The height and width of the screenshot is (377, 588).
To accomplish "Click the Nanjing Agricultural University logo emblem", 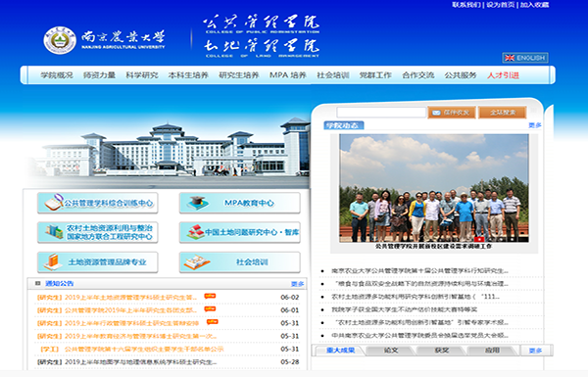I will [60, 40].
